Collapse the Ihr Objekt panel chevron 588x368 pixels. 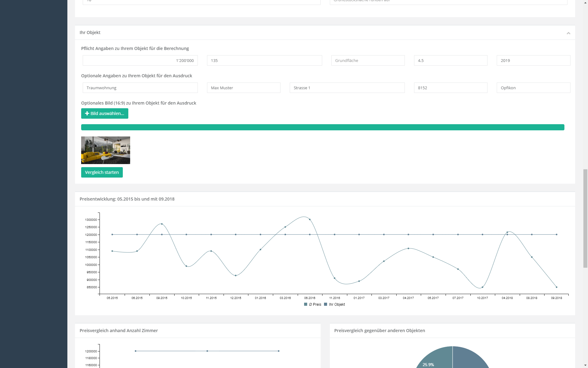coord(568,33)
